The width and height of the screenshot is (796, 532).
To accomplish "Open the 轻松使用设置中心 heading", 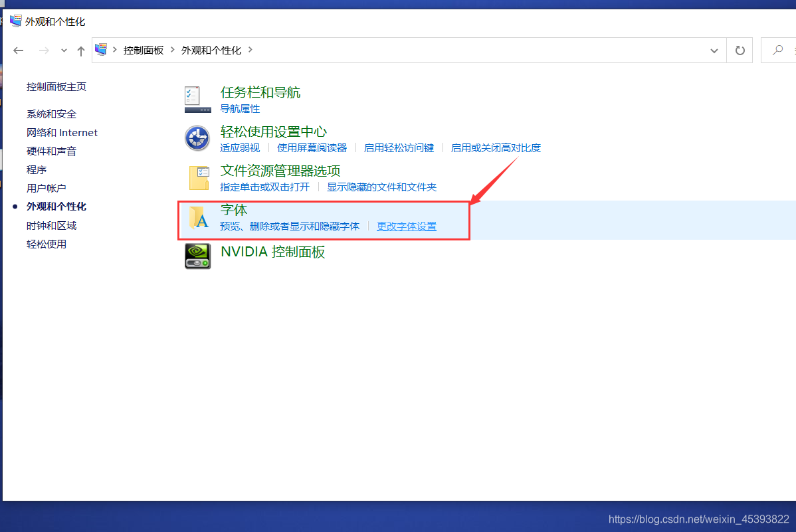I will pos(274,132).
